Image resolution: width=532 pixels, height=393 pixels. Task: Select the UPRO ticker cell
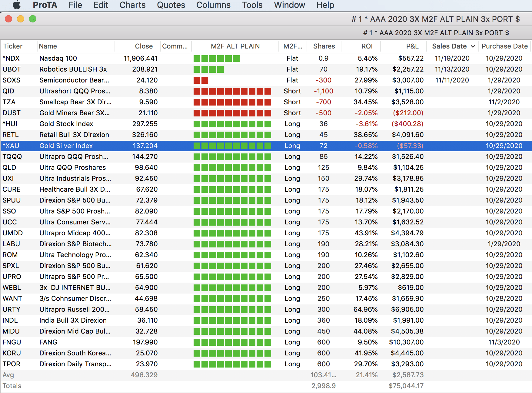12,277
